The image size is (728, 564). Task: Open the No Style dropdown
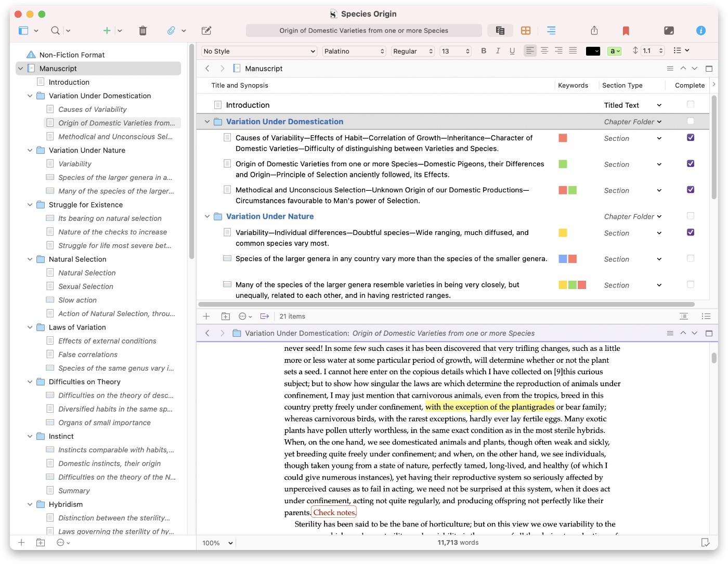pyautogui.click(x=259, y=51)
